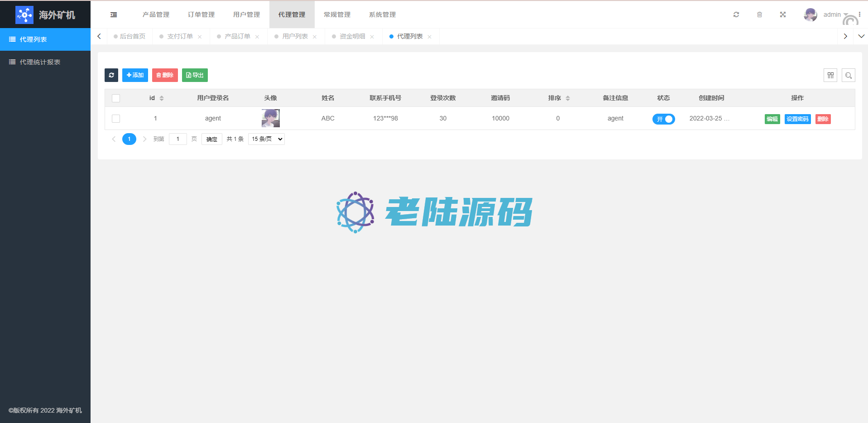
Task: Expand the tab options chevron at far right
Action: 861,37
